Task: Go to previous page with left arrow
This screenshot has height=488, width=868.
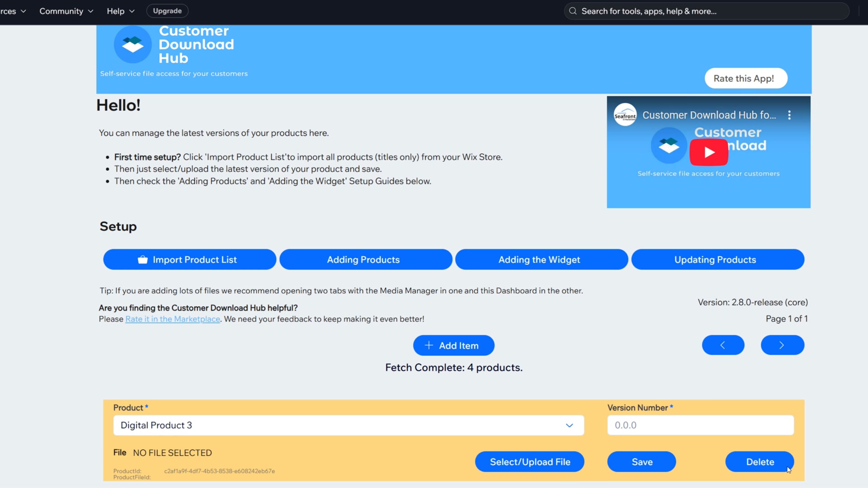Action: pos(723,345)
